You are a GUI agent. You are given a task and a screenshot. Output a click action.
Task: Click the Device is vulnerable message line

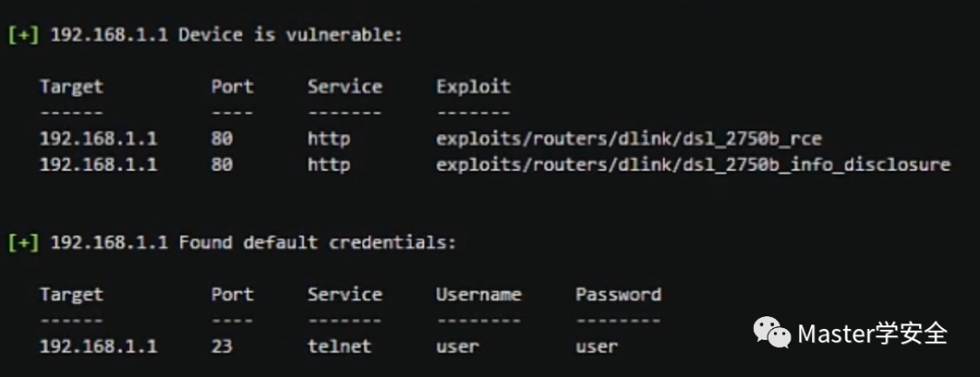coord(204,35)
